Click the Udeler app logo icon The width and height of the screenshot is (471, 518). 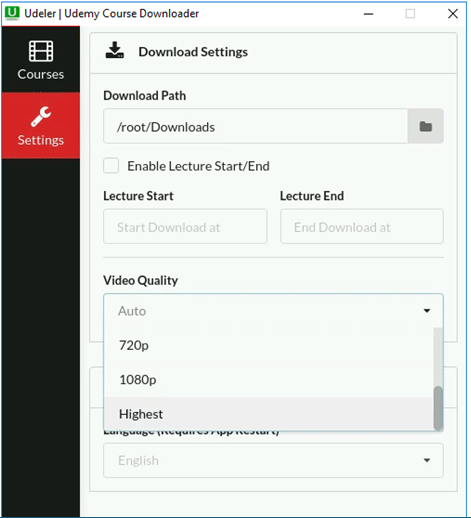point(12,14)
